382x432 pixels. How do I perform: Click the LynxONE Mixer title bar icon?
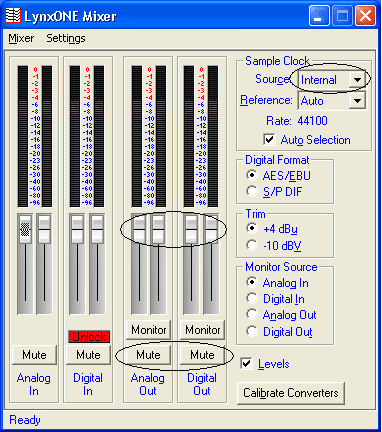13,16
